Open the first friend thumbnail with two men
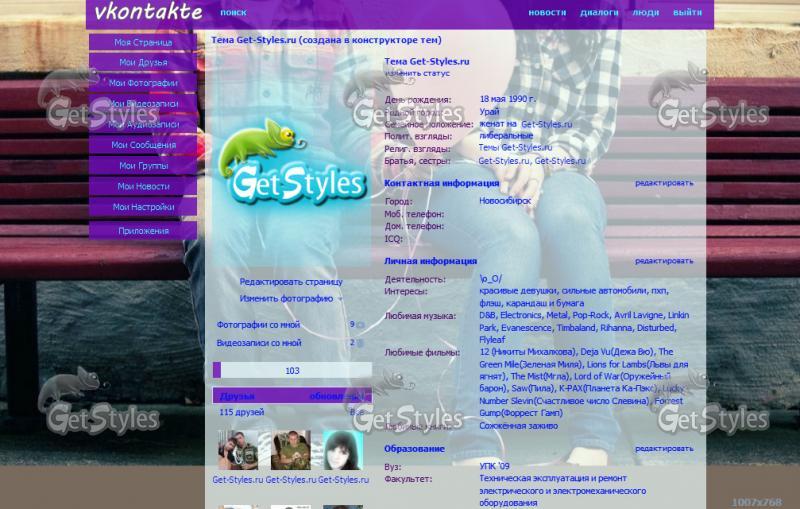Image resolution: width=800 pixels, height=509 pixels. (x=238, y=450)
